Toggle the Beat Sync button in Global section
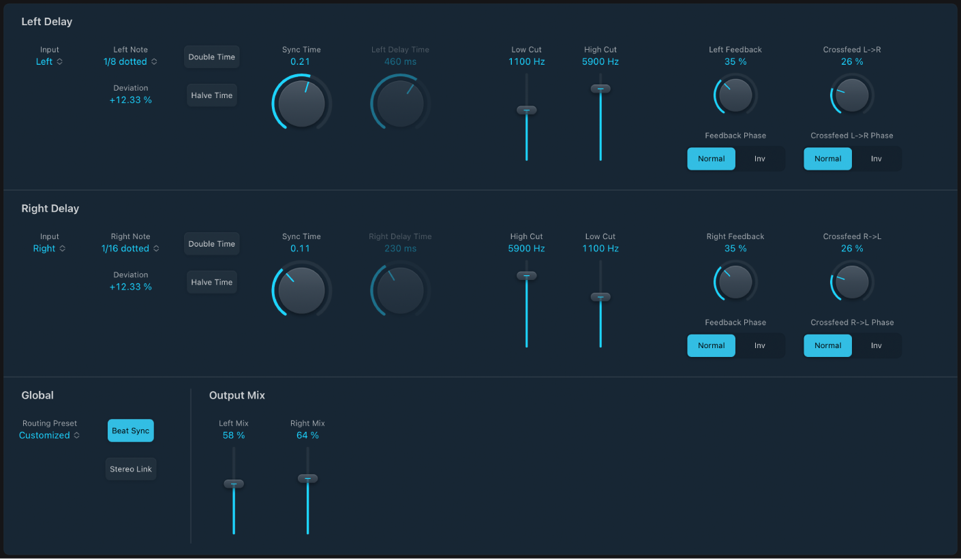 pos(130,430)
